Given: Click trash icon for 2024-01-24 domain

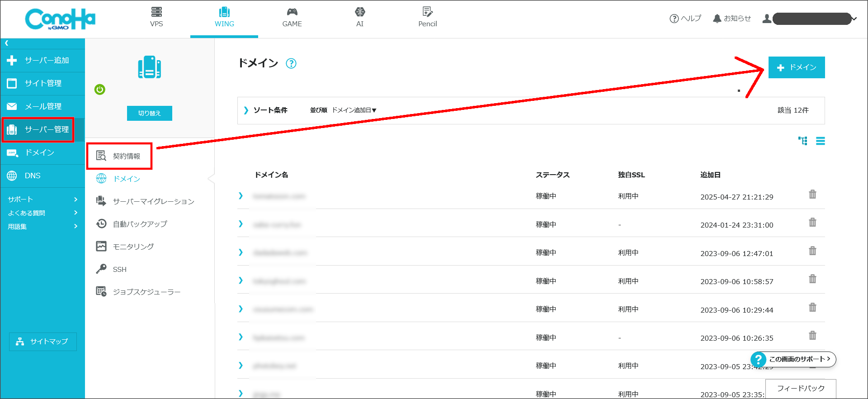Looking at the screenshot, I should pos(812,223).
